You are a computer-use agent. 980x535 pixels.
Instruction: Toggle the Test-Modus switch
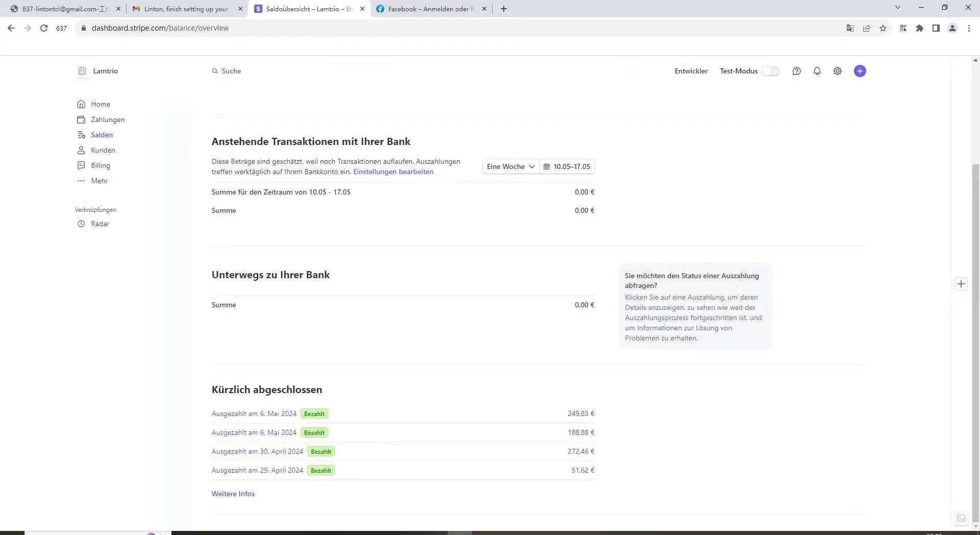[770, 71]
